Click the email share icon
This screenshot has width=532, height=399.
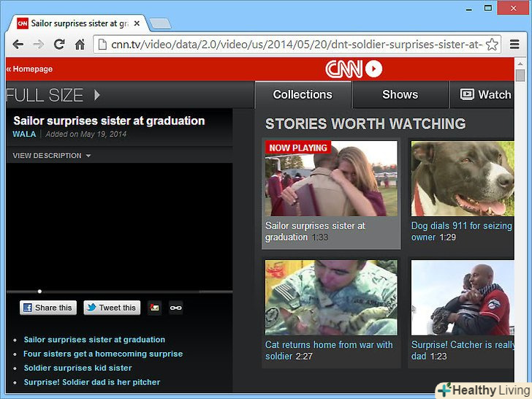click(155, 308)
